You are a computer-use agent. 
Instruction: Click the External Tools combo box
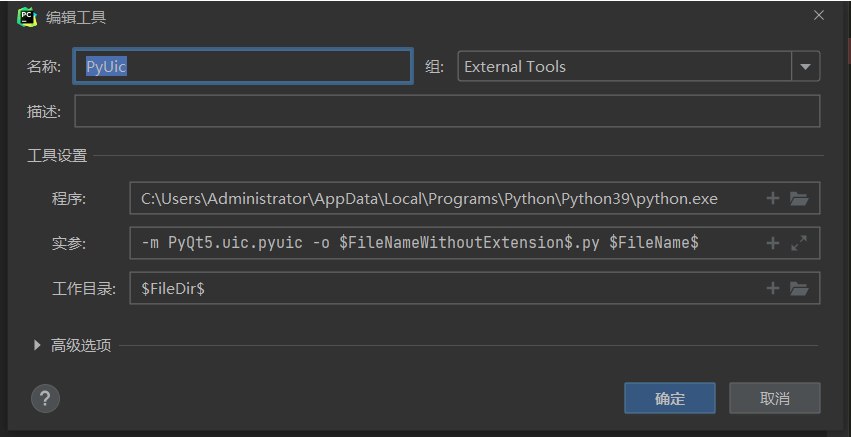pos(625,67)
